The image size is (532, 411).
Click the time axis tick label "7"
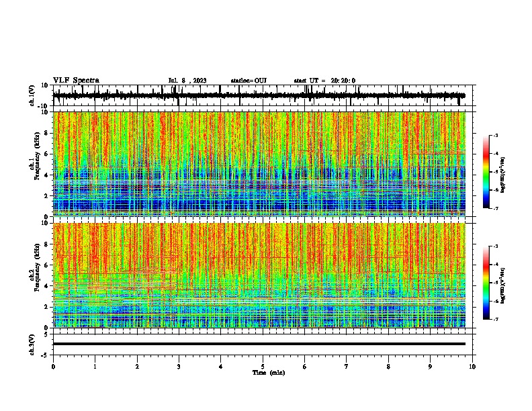point(347,367)
